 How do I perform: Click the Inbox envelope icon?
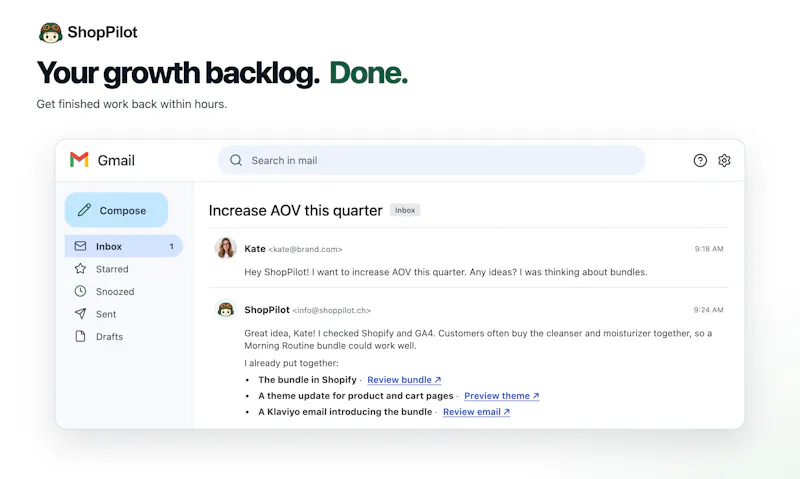point(80,246)
